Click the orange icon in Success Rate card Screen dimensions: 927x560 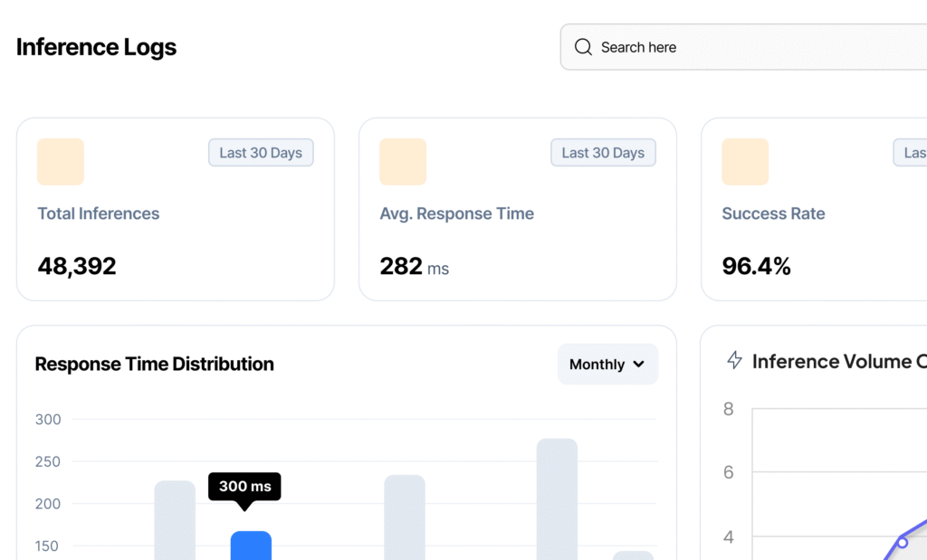point(745,162)
